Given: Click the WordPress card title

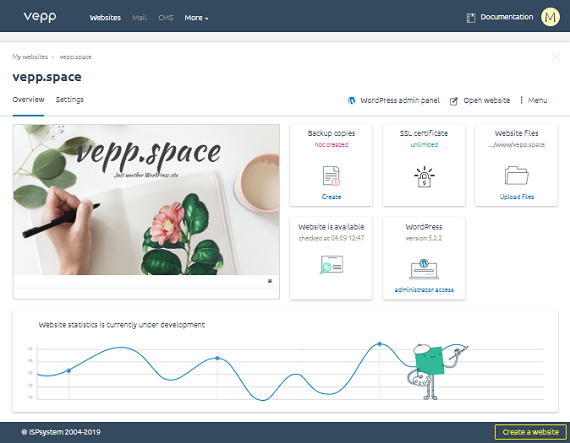Looking at the screenshot, I should 424,227.
